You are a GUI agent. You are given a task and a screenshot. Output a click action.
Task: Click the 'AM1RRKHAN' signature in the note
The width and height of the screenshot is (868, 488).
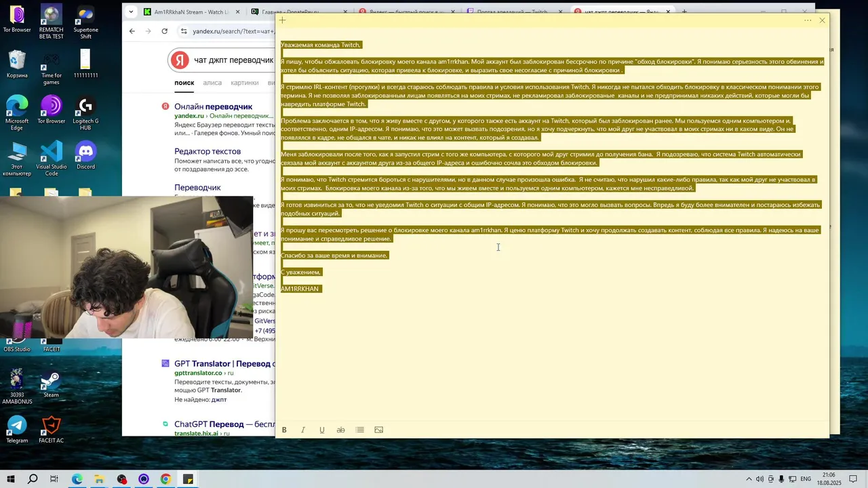coord(300,289)
